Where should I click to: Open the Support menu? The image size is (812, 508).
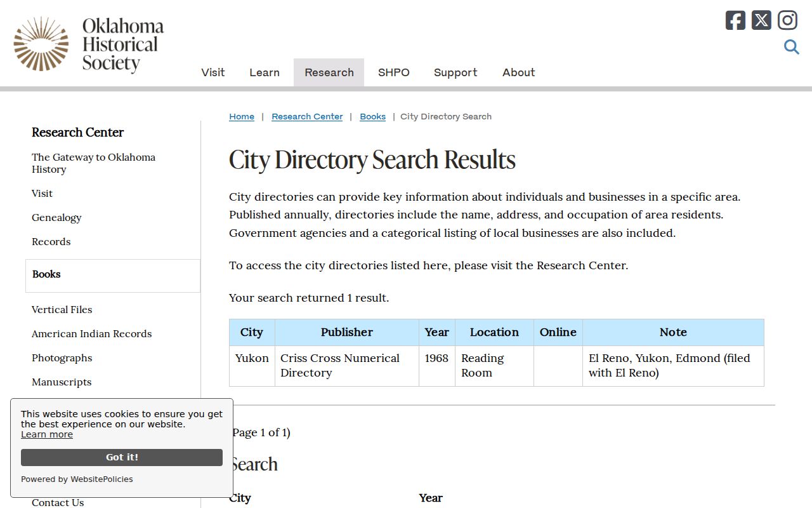point(455,72)
